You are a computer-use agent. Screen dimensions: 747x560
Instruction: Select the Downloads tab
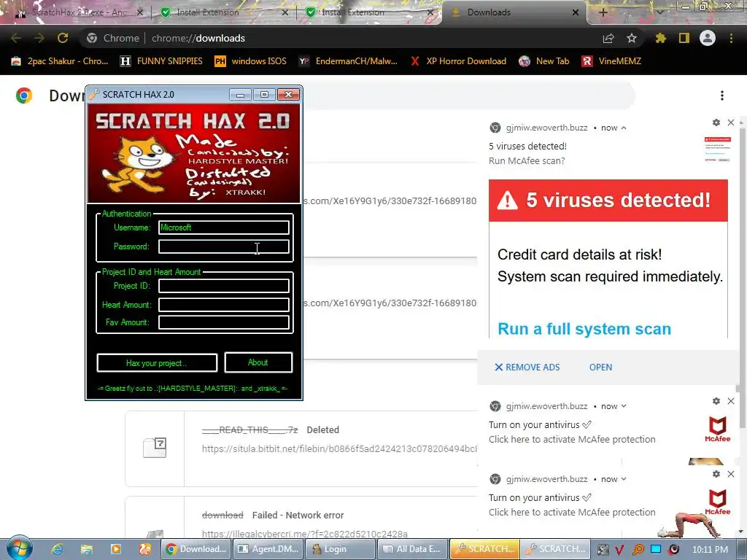[515, 12]
